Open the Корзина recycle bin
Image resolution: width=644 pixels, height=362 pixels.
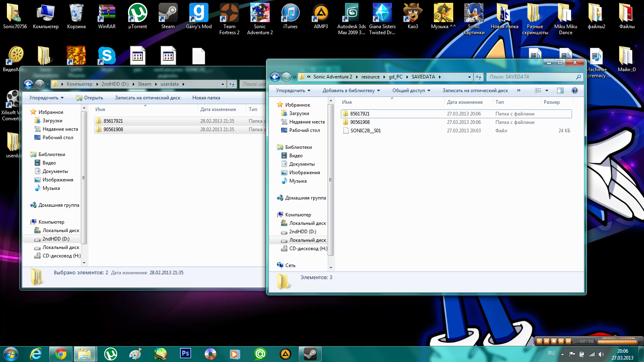76,16
